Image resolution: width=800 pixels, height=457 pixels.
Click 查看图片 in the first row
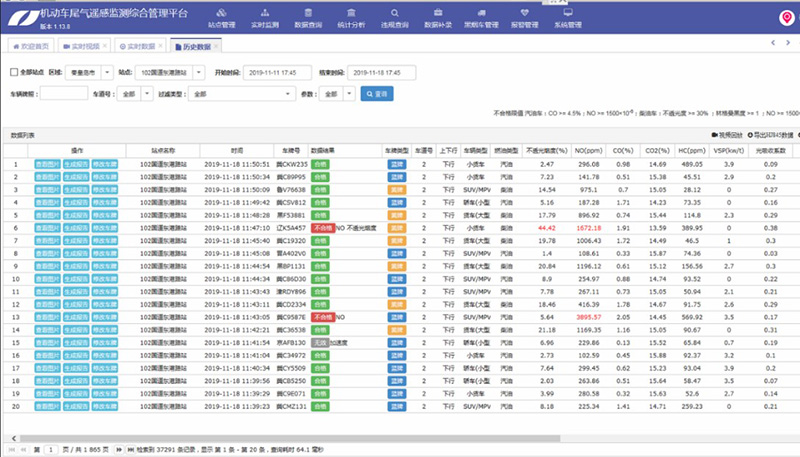pyautogui.click(x=47, y=164)
